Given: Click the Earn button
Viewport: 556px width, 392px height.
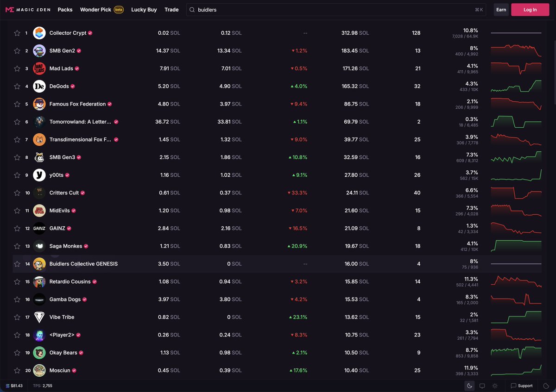Looking at the screenshot, I should pyautogui.click(x=501, y=10).
